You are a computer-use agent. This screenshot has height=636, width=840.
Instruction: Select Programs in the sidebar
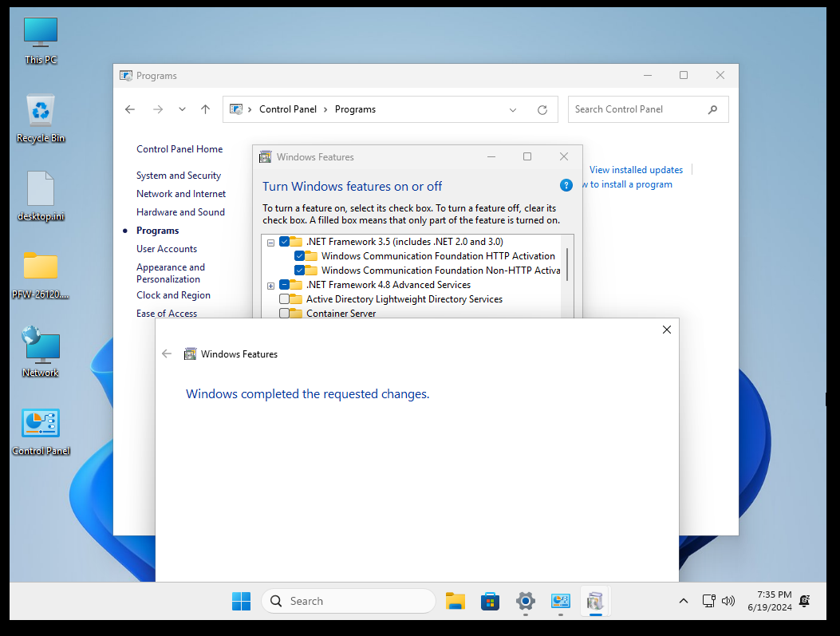pyautogui.click(x=157, y=231)
